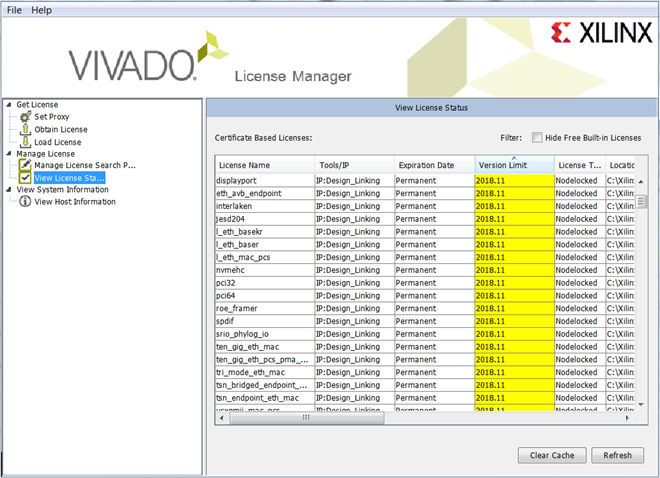Enable Hide Free Built-in Licenses checkbox
The width and height of the screenshot is (660, 478).
coord(537,138)
